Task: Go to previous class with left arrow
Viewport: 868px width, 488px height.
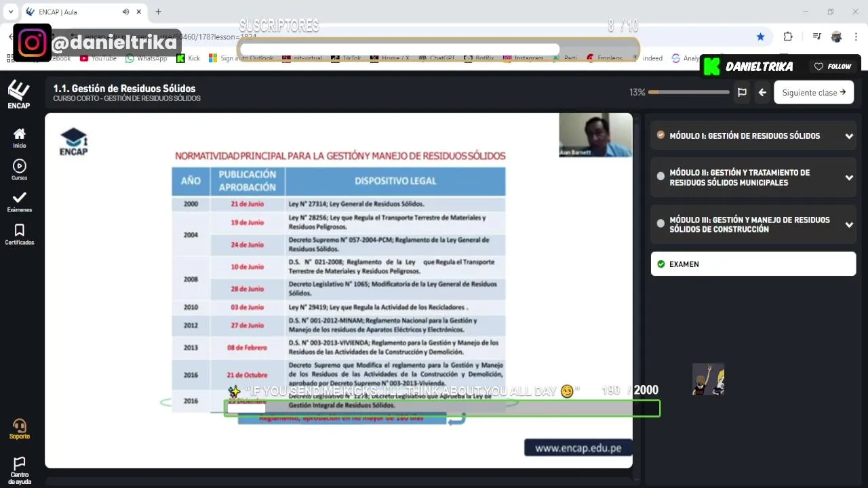Action: [x=762, y=92]
